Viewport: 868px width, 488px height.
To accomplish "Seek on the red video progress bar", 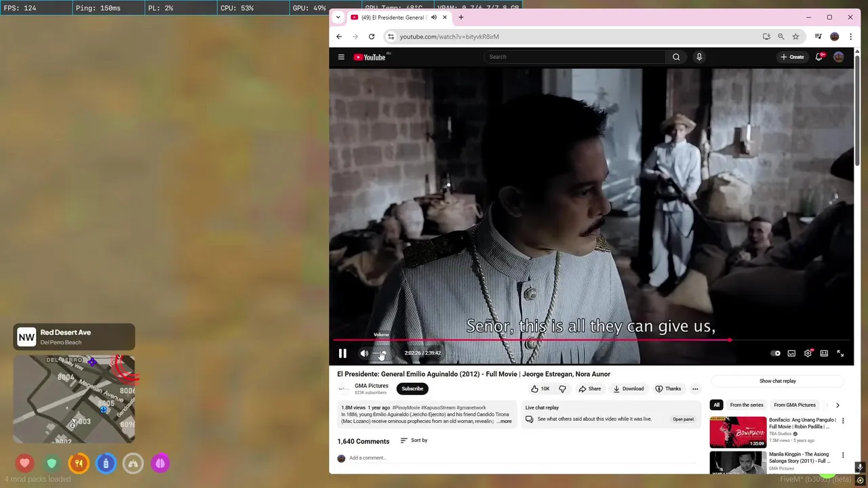I will [x=591, y=340].
